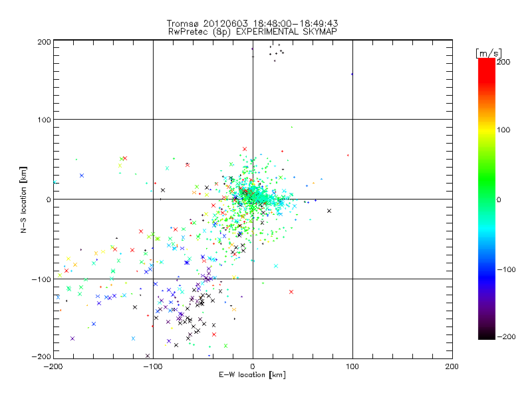This screenshot has width=532, height=399.
Task: Click the '[m/s]' colorbar unit label
Action: pyautogui.click(x=489, y=53)
